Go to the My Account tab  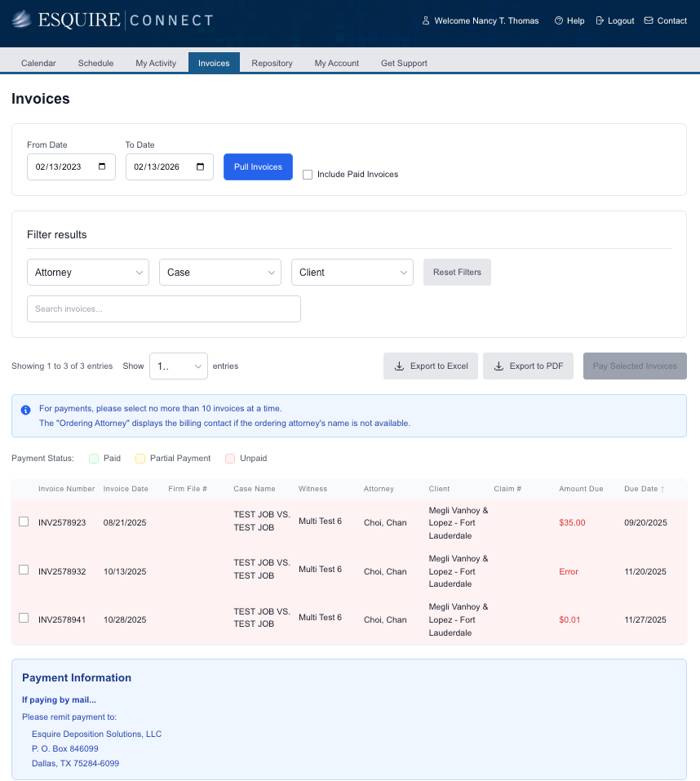pyautogui.click(x=337, y=64)
